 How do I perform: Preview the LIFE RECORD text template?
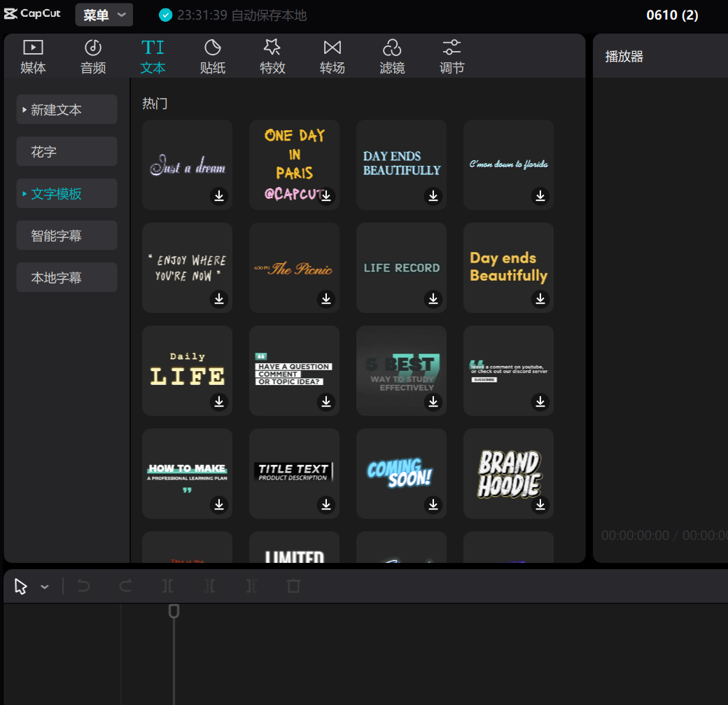click(402, 267)
